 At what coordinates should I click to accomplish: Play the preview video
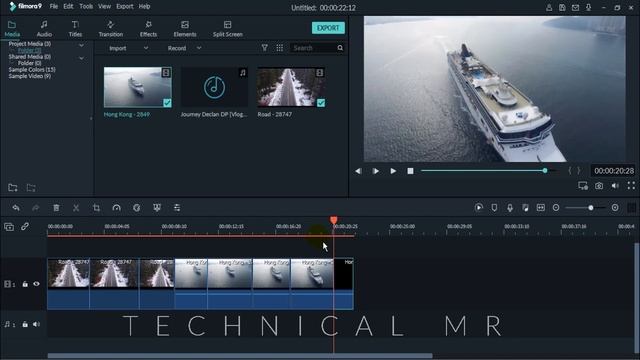pos(393,171)
